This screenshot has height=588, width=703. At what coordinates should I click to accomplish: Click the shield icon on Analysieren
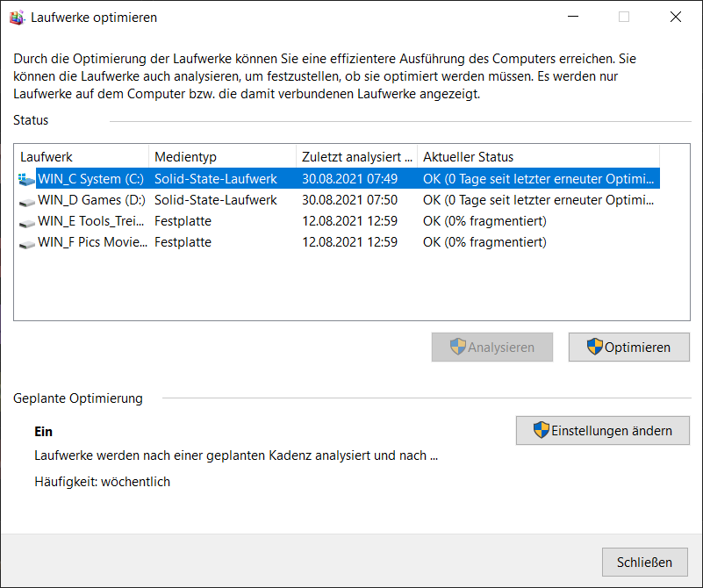(458, 347)
